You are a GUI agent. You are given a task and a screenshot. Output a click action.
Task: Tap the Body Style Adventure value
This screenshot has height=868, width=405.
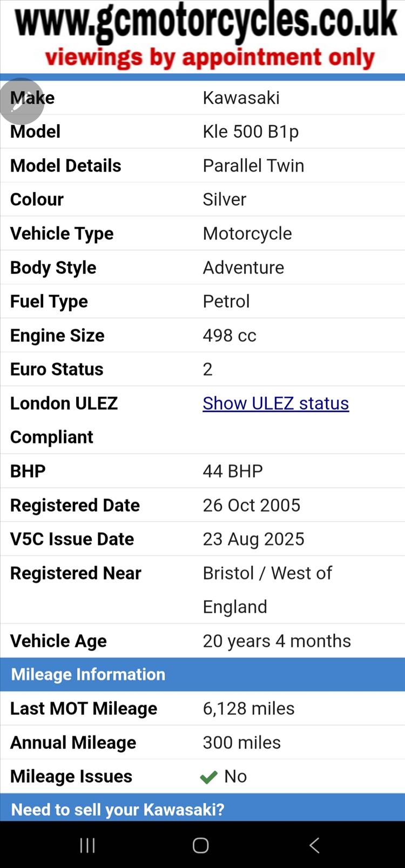[x=243, y=267]
